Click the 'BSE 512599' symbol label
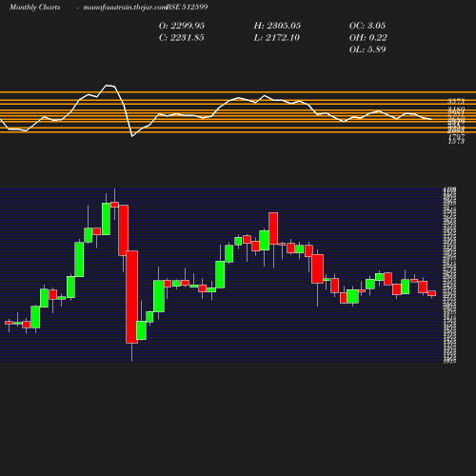The image size is (476, 476). point(187,7)
